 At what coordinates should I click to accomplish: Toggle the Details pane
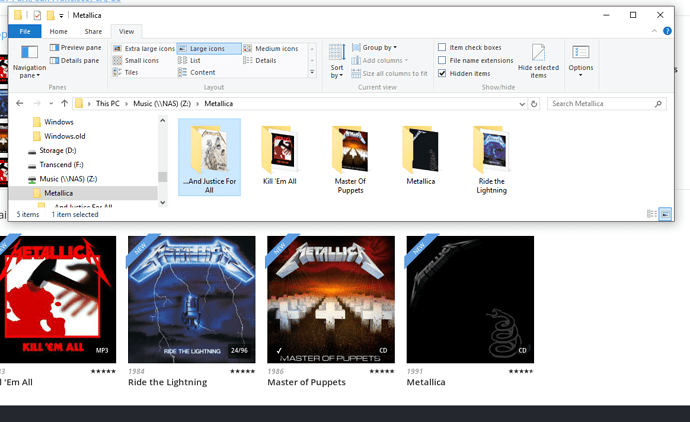pos(74,60)
